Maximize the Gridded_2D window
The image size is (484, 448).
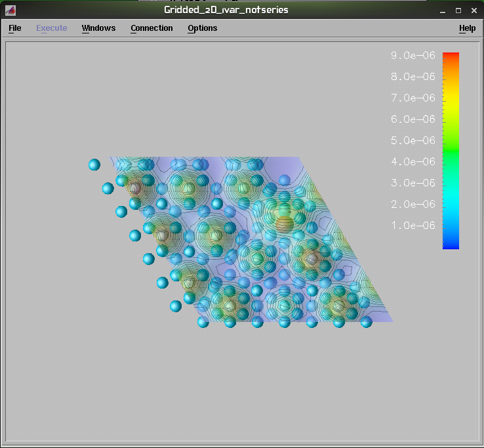[x=458, y=10]
